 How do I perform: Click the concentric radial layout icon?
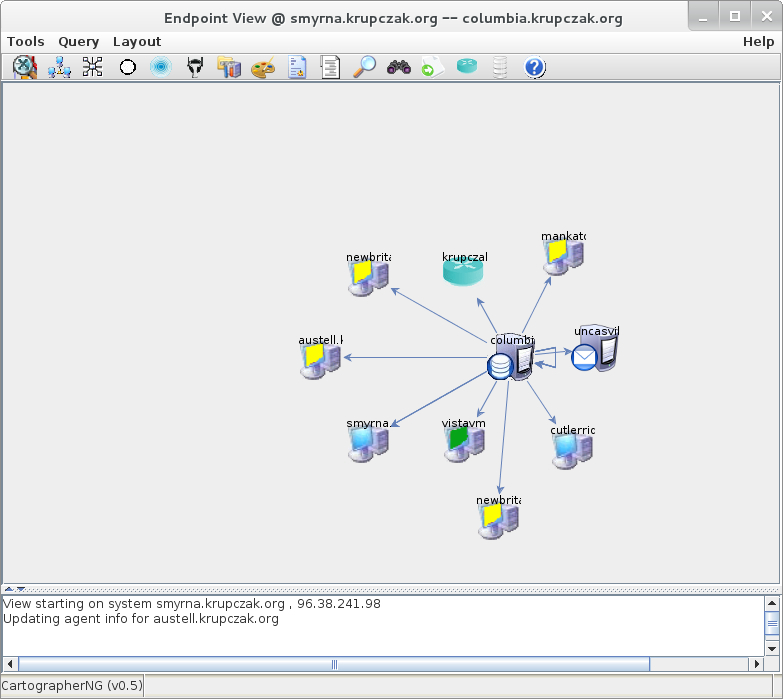point(160,67)
